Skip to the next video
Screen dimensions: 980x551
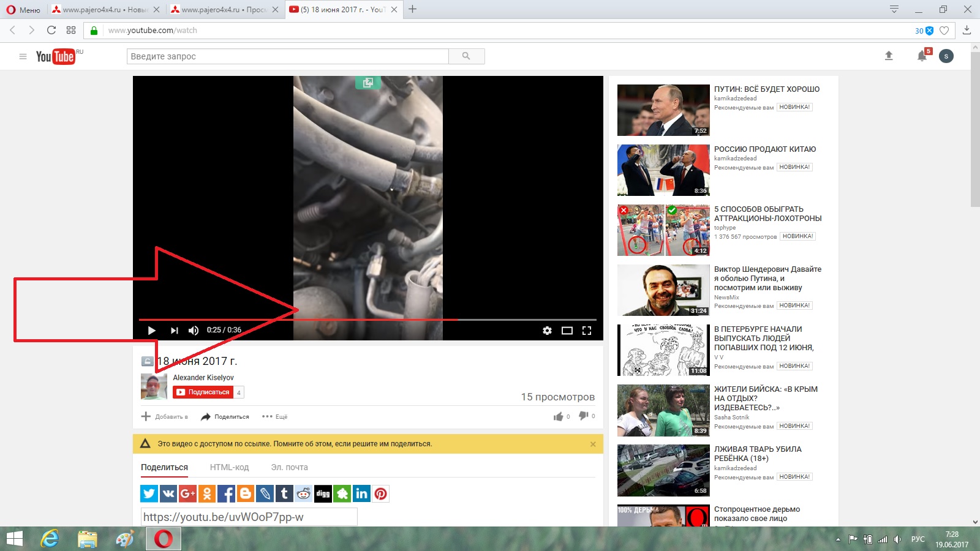(174, 331)
